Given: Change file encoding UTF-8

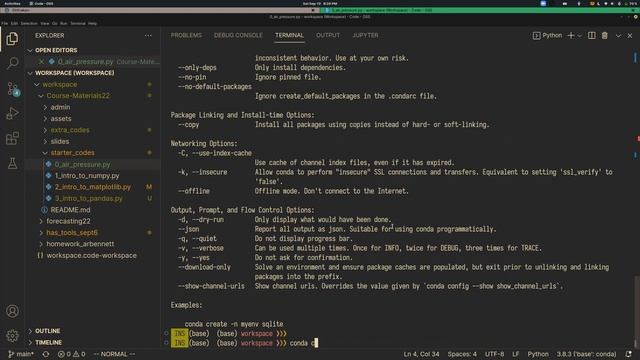Looking at the screenshot, I should point(494,354).
